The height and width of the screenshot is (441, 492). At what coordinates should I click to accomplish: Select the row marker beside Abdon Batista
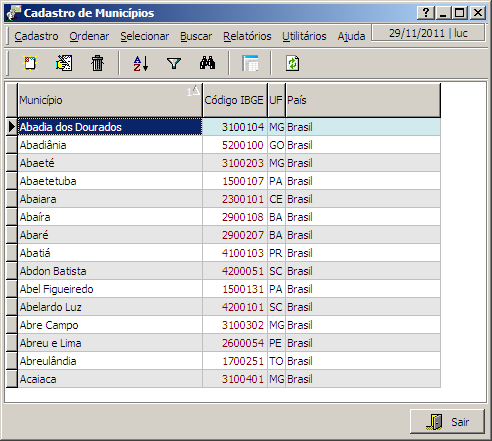click(12, 271)
